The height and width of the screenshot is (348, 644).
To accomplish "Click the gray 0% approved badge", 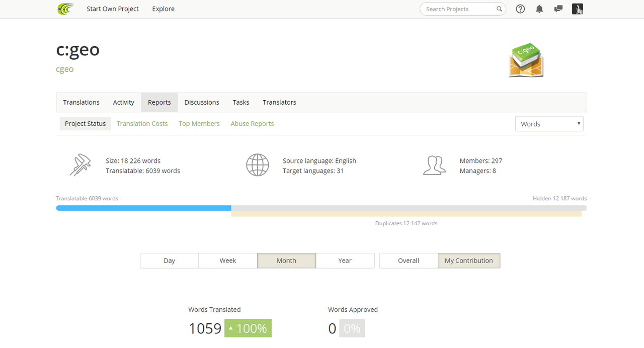I will pos(352,328).
